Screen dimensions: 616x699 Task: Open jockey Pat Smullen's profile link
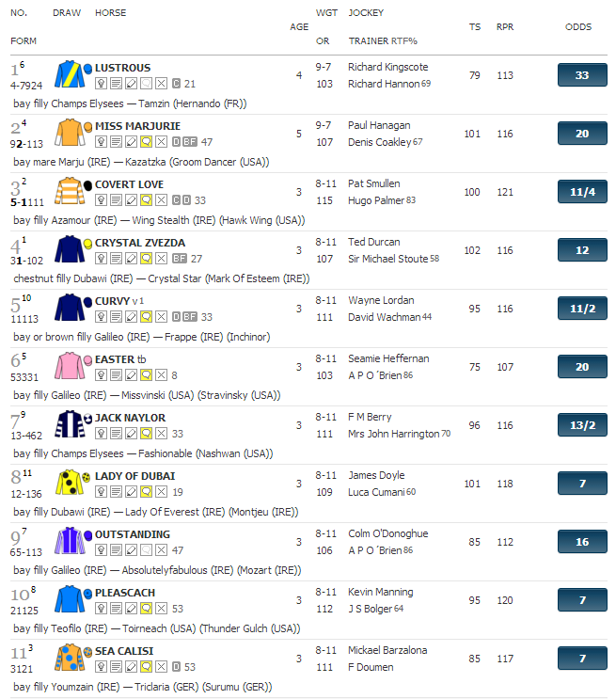374,183
